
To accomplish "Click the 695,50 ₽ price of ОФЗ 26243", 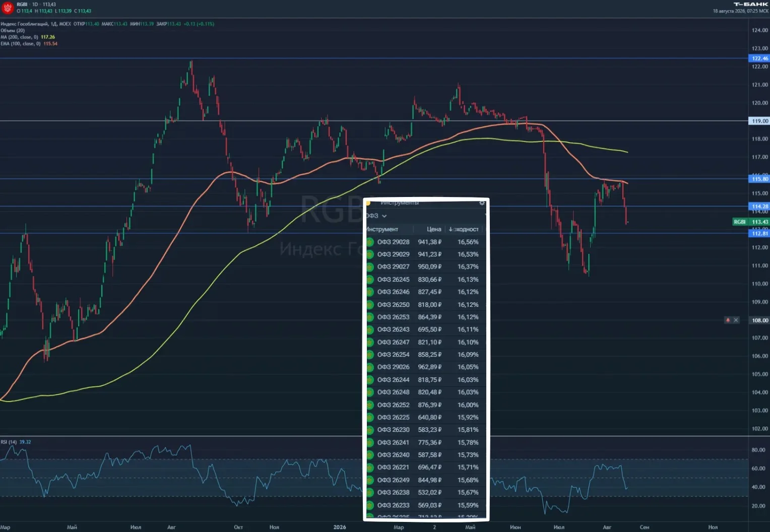I will point(430,329).
